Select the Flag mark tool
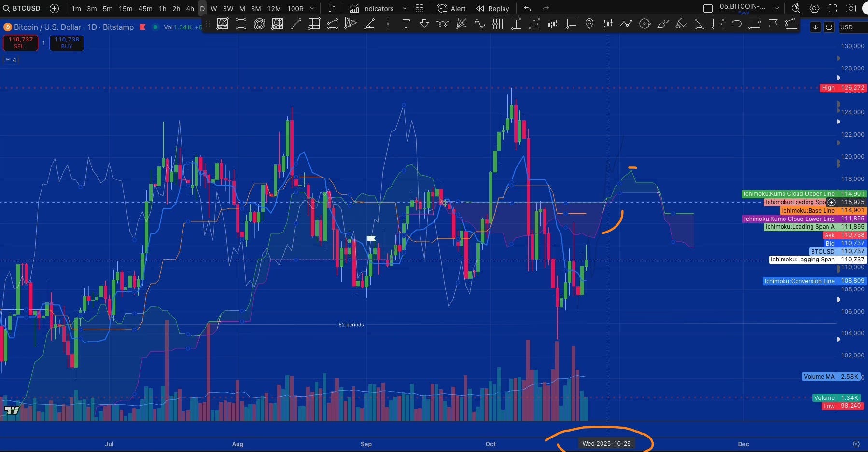The width and height of the screenshot is (868, 452). pyautogui.click(x=773, y=24)
